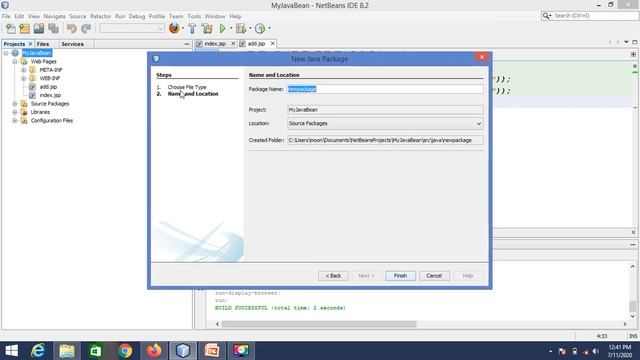Image resolution: width=640 pixels, height=360 pixels.
Task: Open Firefox from the taskbar
Action: (x=153, y=351)
